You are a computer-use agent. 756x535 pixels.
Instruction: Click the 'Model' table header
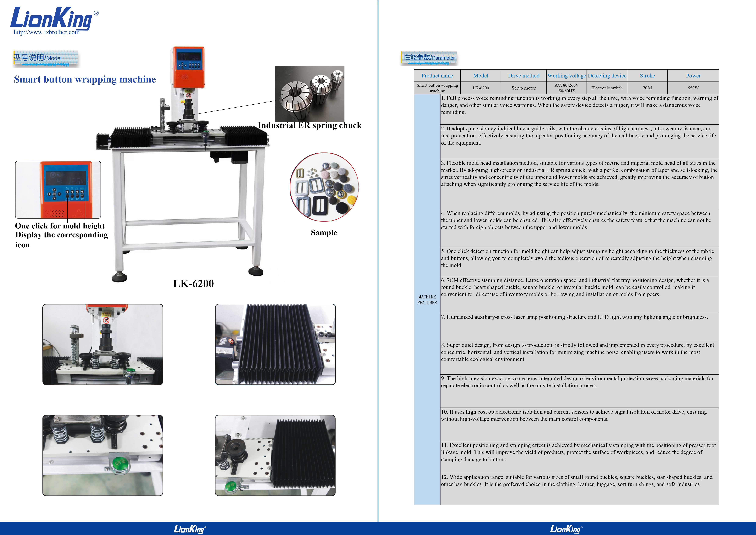click(481, 76)
